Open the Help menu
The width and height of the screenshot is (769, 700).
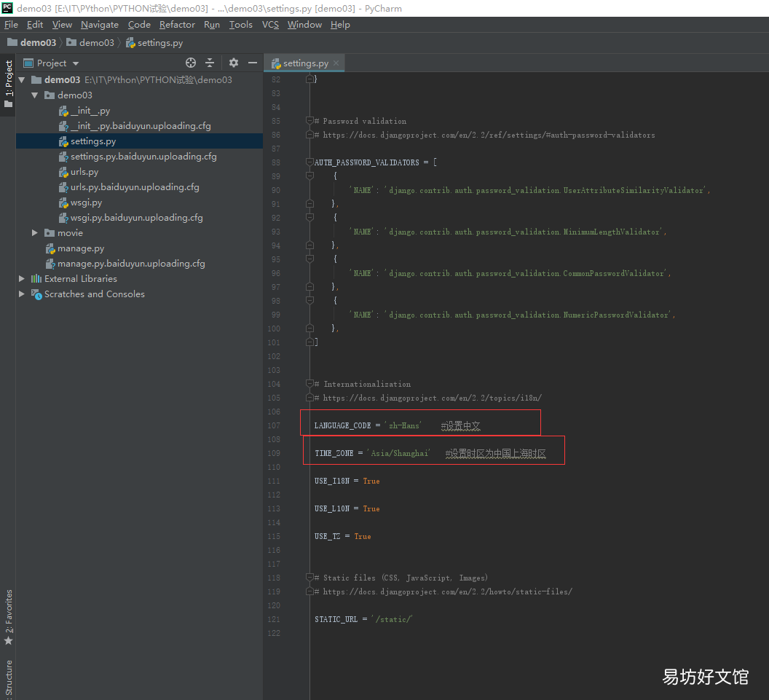340,25
